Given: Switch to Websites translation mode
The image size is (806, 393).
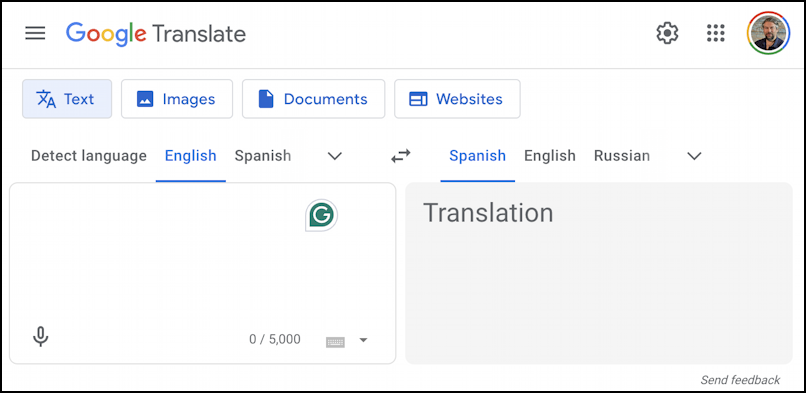Looking at the screenshot, I should [457, 99].
